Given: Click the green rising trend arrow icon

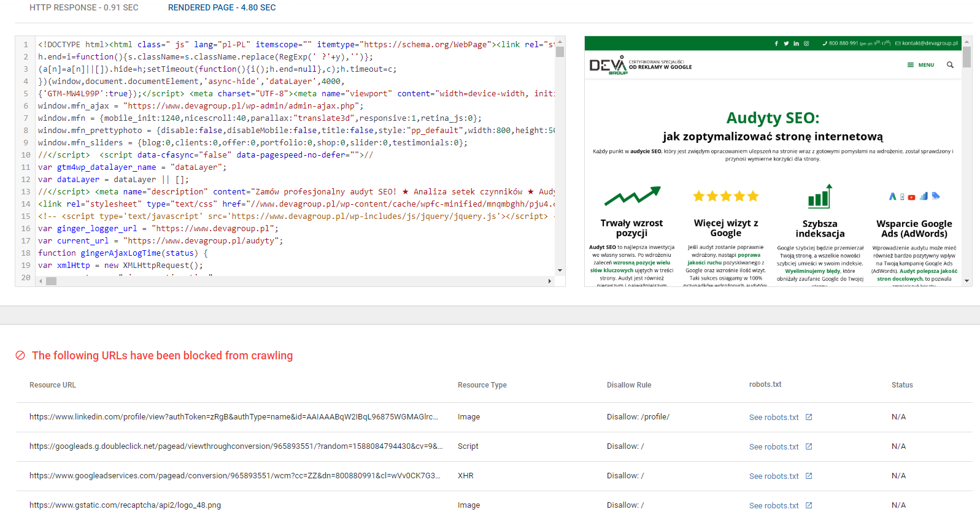Looking at the screenshot, I should coord(632,196).
